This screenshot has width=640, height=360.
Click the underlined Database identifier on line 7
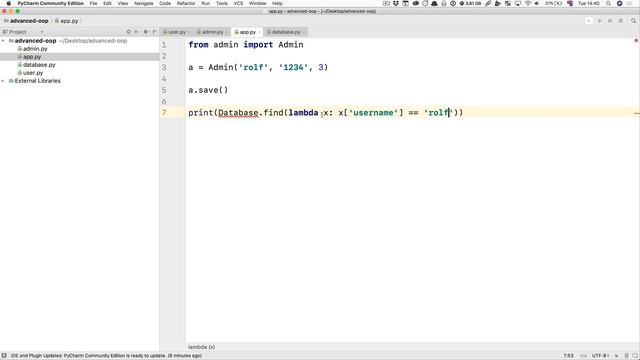[x=238, y=113]
